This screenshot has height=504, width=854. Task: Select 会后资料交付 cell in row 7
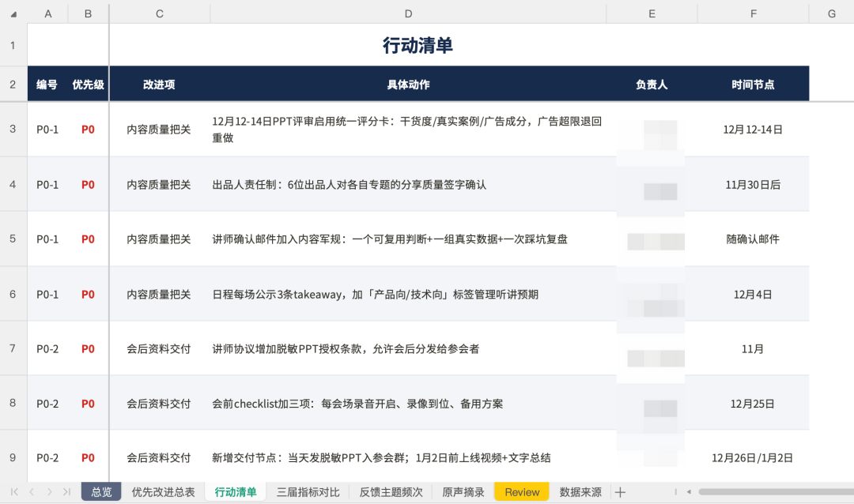click(x=160, y=349)
